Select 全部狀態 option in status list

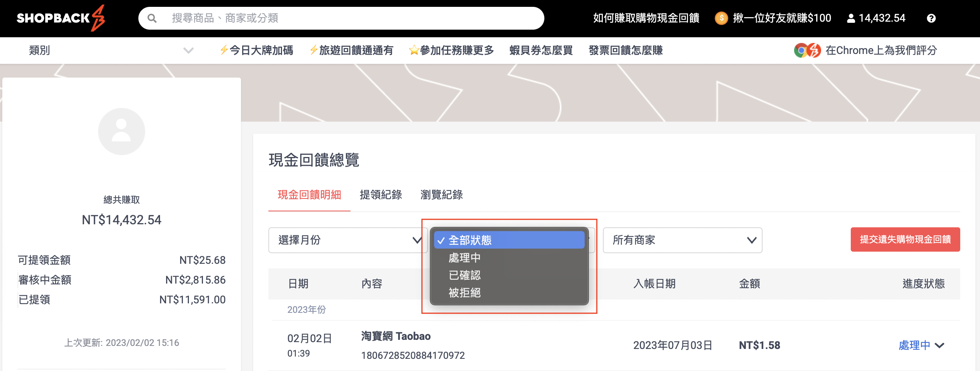[509, 240]
